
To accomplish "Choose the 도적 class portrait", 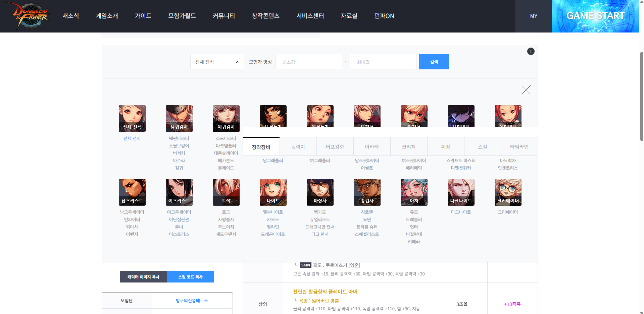I will 226,192.
